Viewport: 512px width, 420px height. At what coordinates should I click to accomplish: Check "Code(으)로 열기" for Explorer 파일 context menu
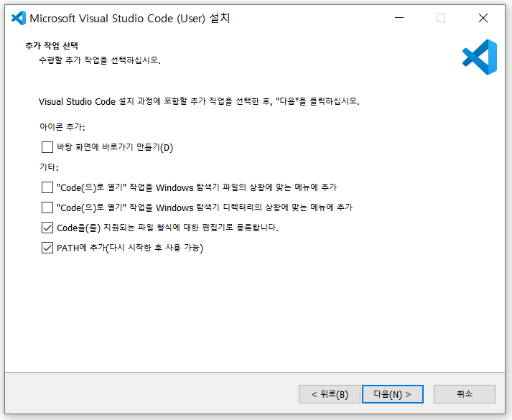(47, 187)
